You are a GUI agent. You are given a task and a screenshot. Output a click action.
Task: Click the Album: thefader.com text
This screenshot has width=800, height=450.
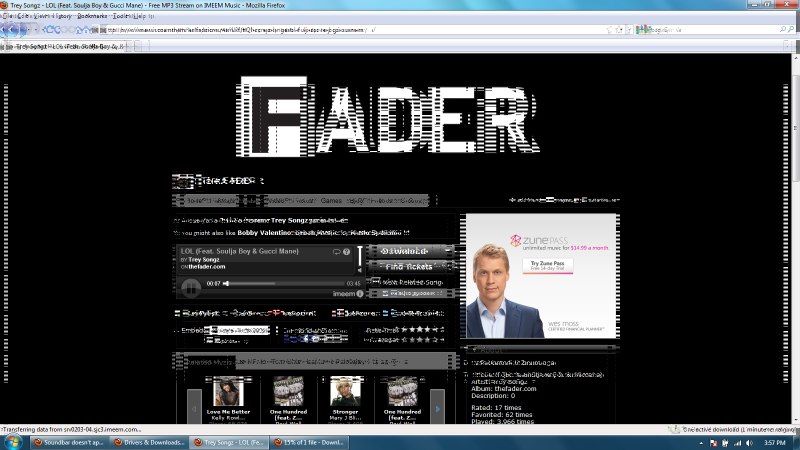click(504, 389)
